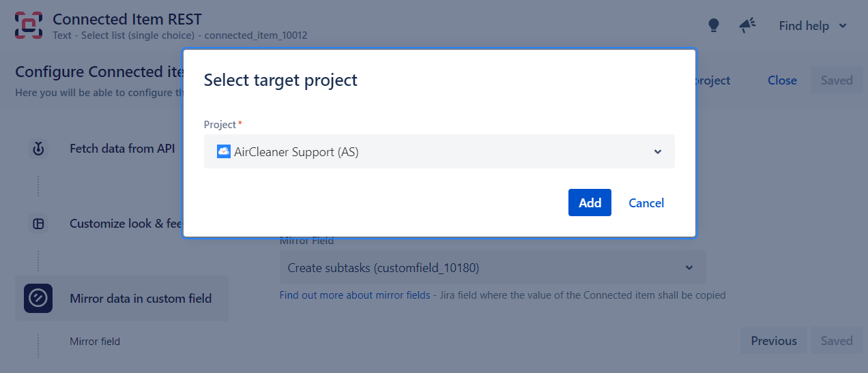Click the AirCleaner Support project cloud icon
The height and width of the screenshot is (373, 868).
pyautogui.click(x=224, y=151)
